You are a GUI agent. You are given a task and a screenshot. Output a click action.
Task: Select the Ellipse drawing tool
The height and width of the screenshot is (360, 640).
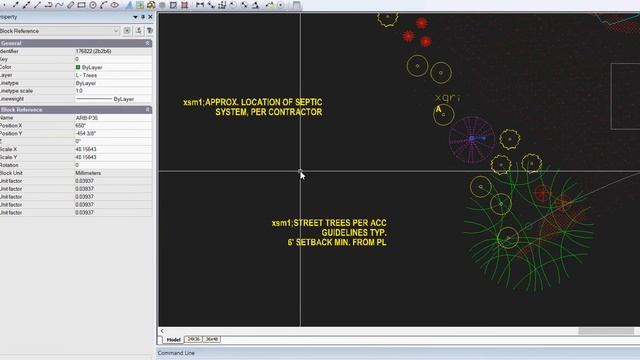click(115, 5)
